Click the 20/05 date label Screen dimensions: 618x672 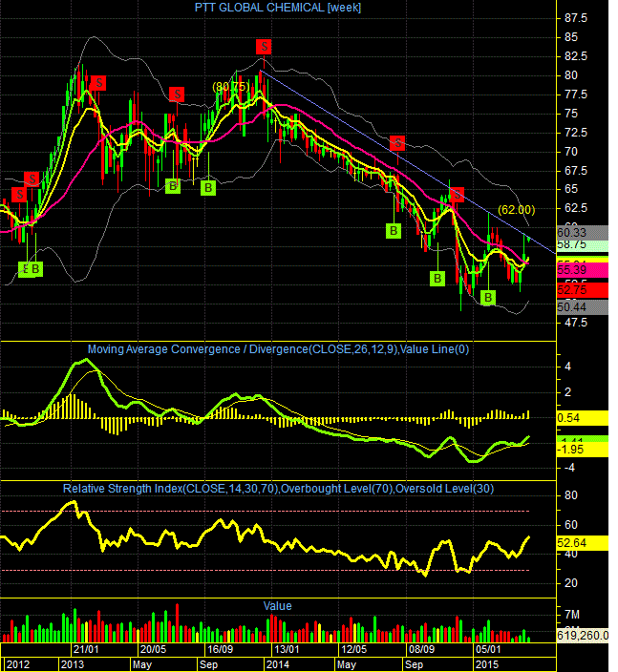coord(153,649)
